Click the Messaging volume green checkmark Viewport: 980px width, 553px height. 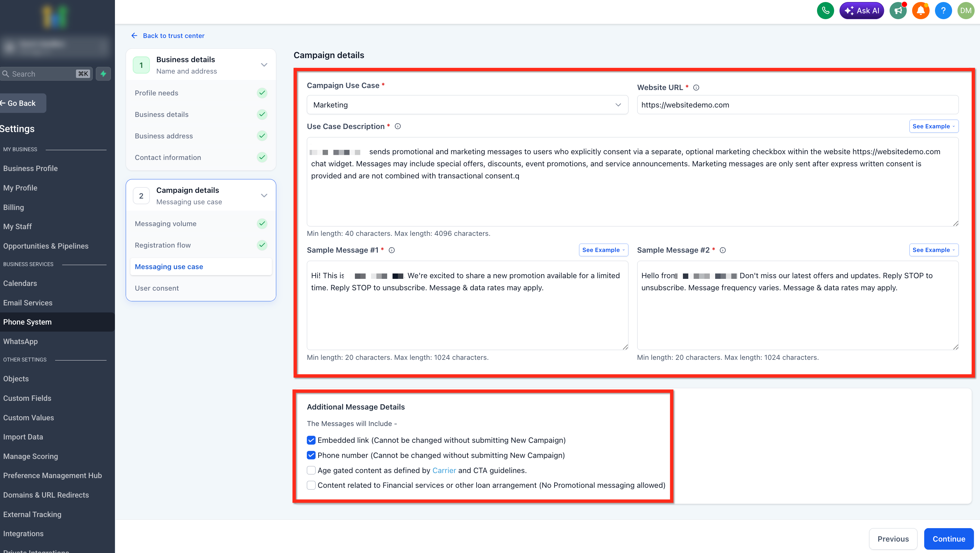[262, 224]
